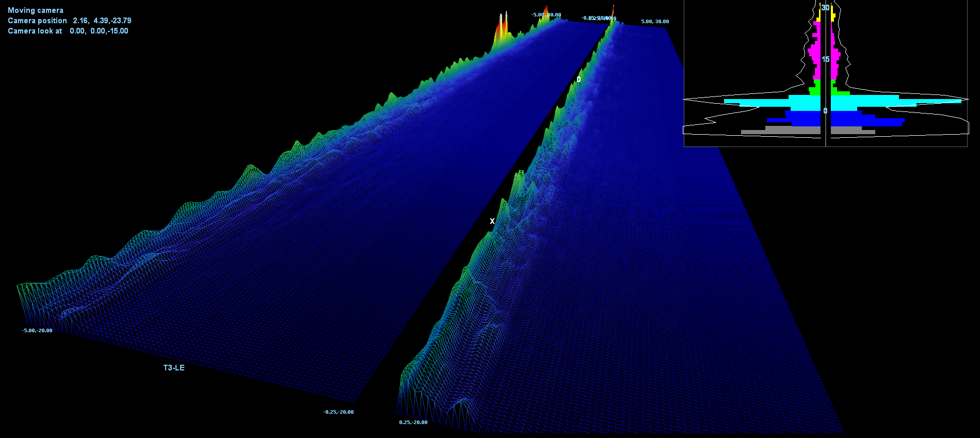The height and width of the screenshot is (438, 980).
Task: Click the '5.00, 30.00' corner coordinate label
Action: tap(655, 21)
